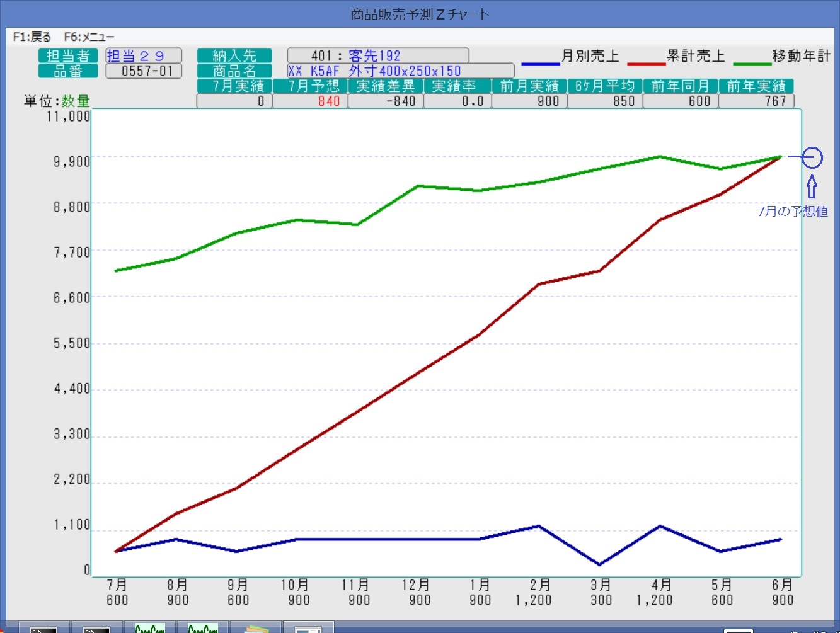Image resolution: width=840 pixels, height=633 pixels.
Task: Select the 767 previous year value
Action: (x=775, y=101)
